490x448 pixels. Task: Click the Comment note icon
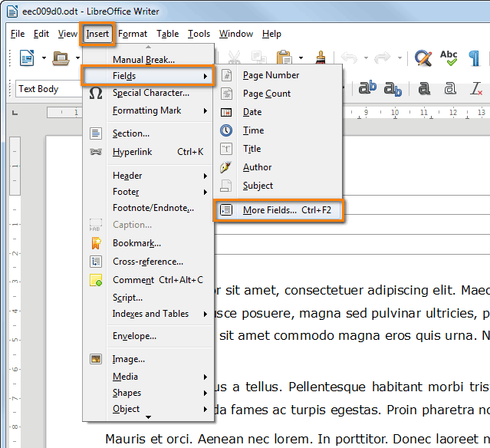coord(96,280)
